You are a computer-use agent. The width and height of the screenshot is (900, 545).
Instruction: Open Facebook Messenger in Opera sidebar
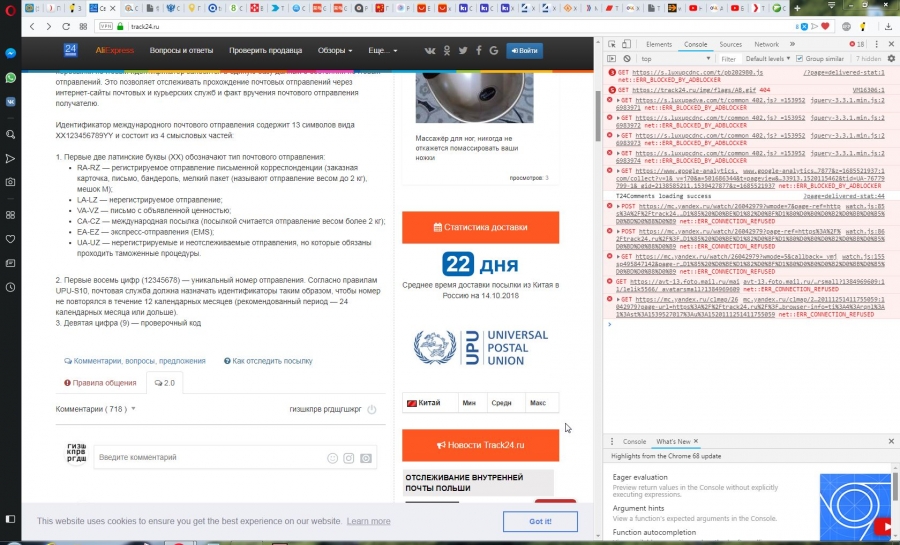tap(10, 53)
